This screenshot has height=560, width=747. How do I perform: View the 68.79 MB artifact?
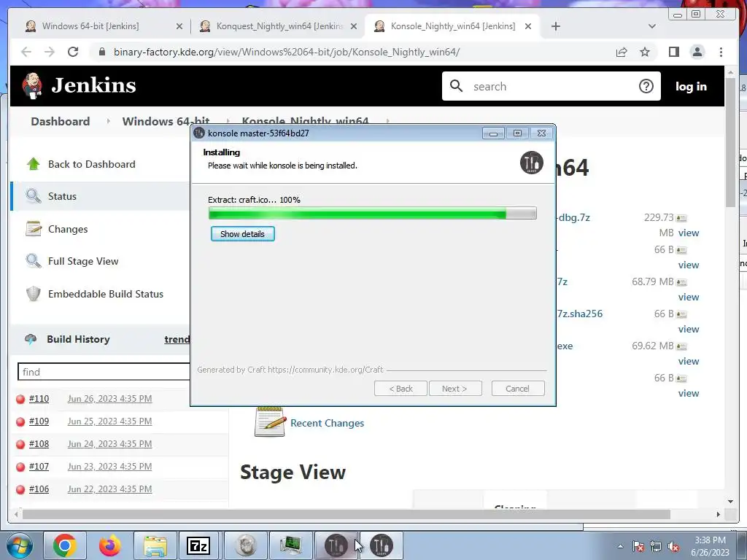(689, 297)
